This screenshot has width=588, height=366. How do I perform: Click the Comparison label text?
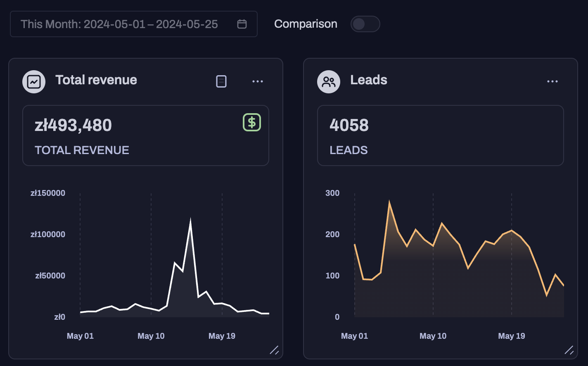coord(306,24)
